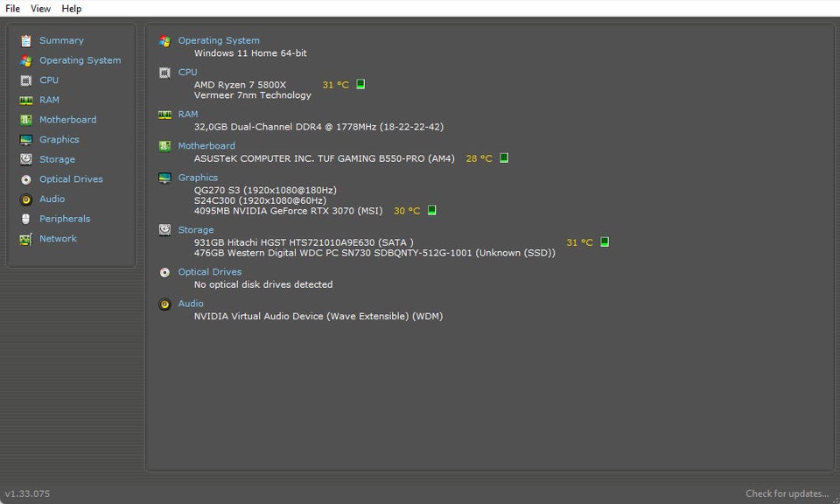Click the motherboard temperature 28 °C value
The width and height of the screenshot is (840, 504).
(479, 158)
